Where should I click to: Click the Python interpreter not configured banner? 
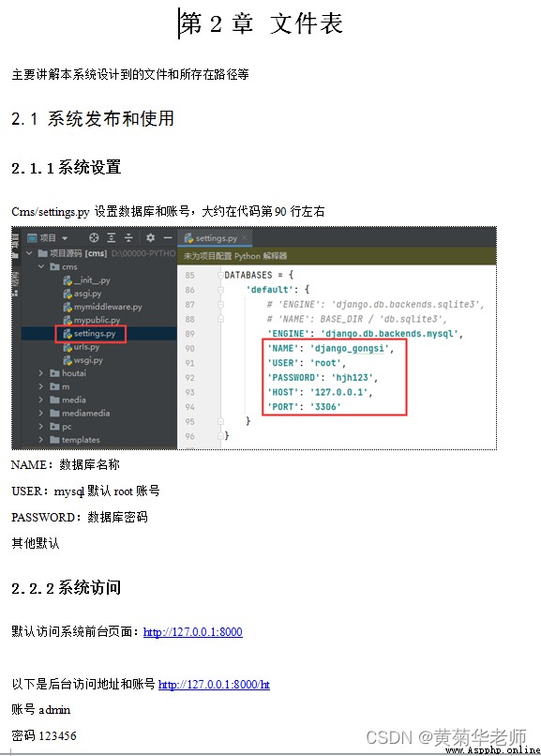pyautogui.click(x=337, y=256)
